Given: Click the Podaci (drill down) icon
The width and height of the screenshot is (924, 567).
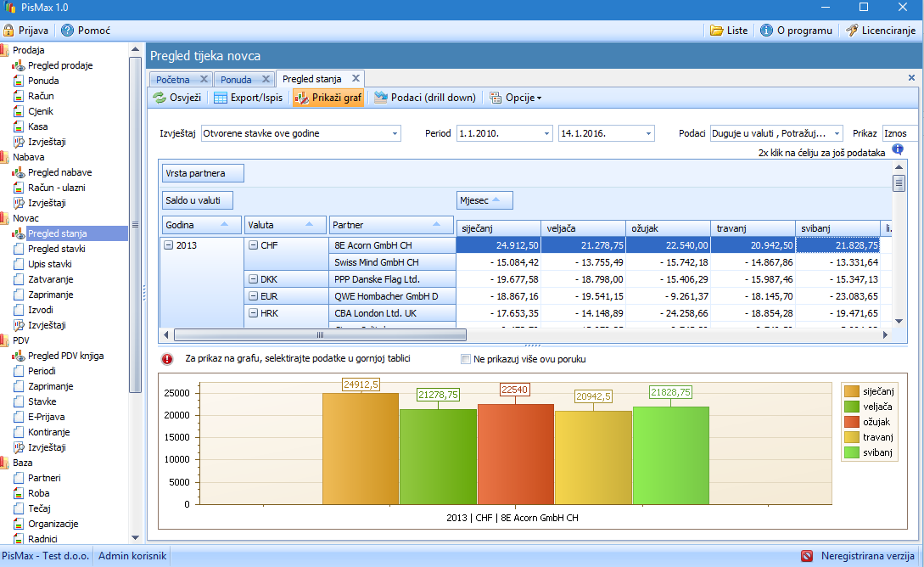Looking at the screenshot, I should point(381,98).
